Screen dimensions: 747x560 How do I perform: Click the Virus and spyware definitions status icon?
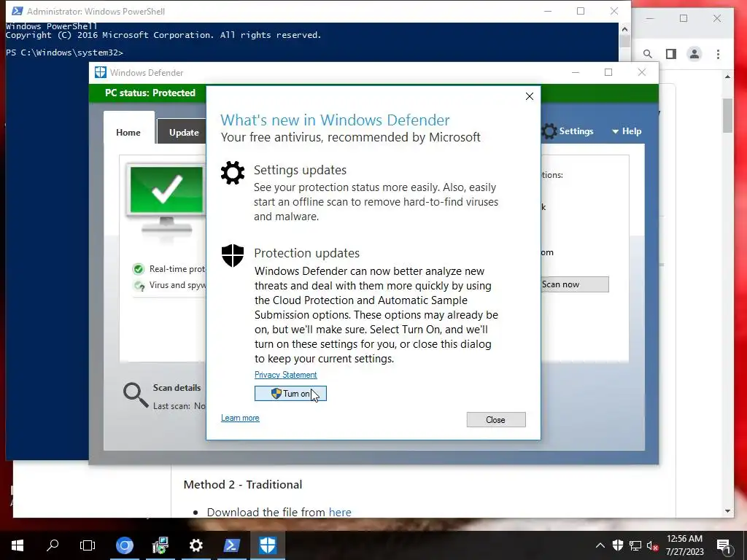(x=139, y=286)
